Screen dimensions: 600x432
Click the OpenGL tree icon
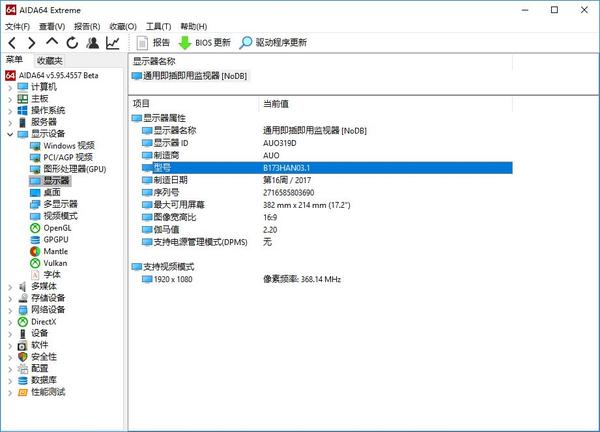[x=35, y=228]
